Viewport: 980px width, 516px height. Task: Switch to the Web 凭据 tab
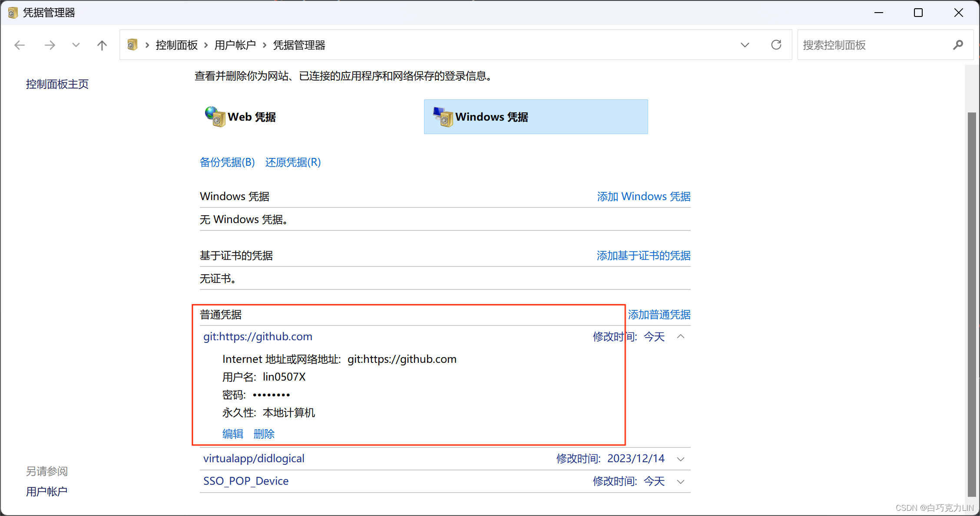point(252,117)
